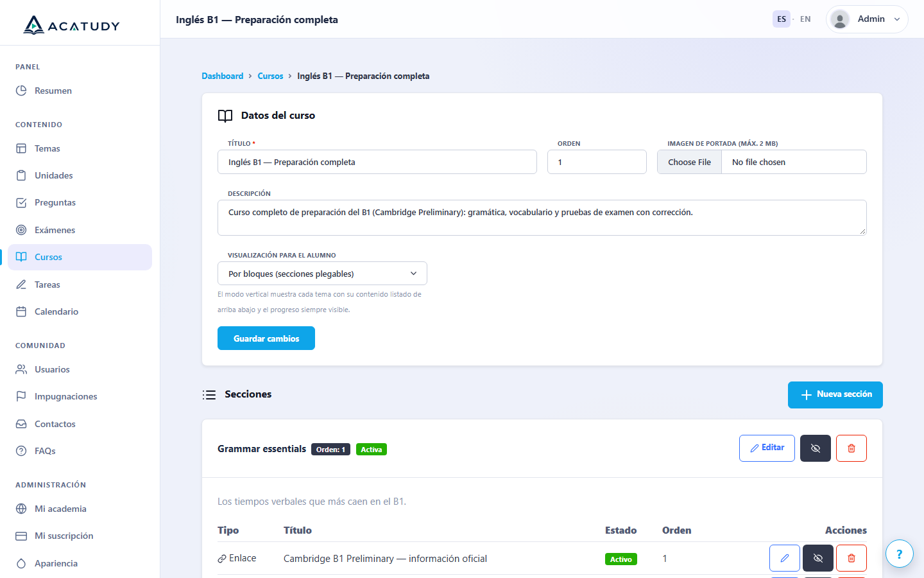Switch language to ES
This screenshot has height=578, width=924.
pos(782,19)
